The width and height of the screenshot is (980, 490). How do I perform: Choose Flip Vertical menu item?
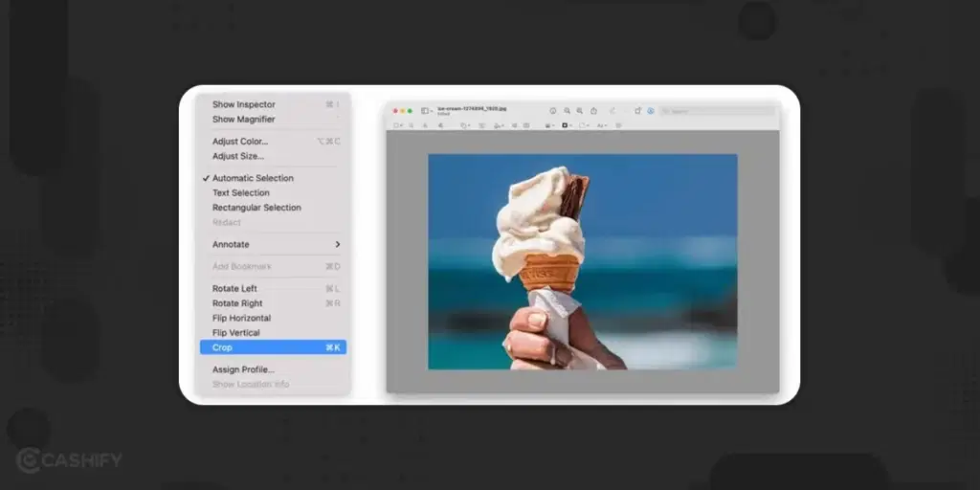[x=273, y=332]
